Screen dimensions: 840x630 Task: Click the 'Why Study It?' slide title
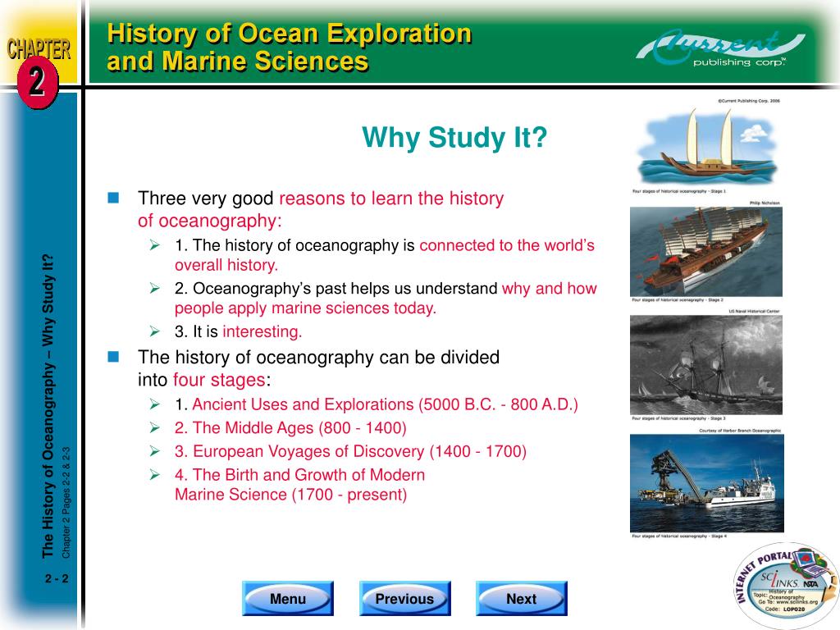tap(454, 137)
